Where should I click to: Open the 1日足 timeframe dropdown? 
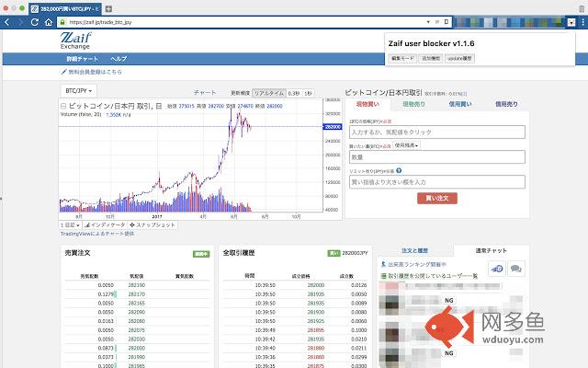[x=70, y=224]
